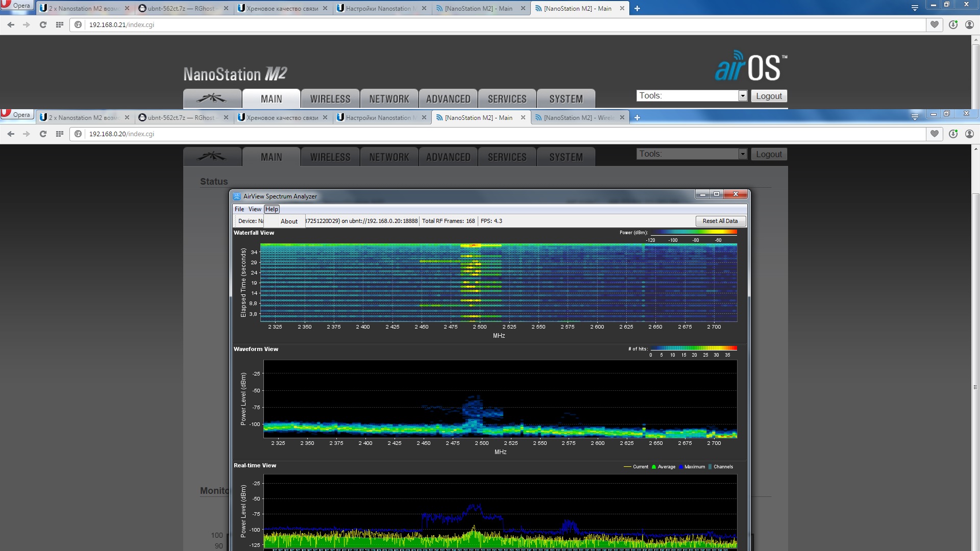The height and width of the screenshot is (551, 980).
Task: Minimize the AirView Spectrum Analyzer window
Action: [702, 194]
